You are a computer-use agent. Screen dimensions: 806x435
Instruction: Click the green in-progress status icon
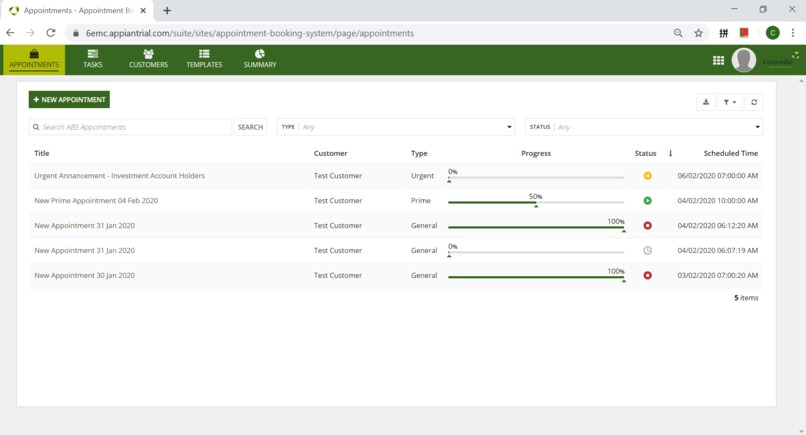point(647,201)
